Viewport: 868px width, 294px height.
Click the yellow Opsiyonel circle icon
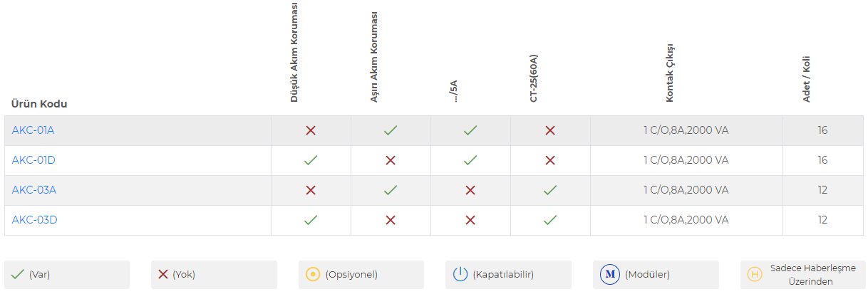tap(312, 274)
